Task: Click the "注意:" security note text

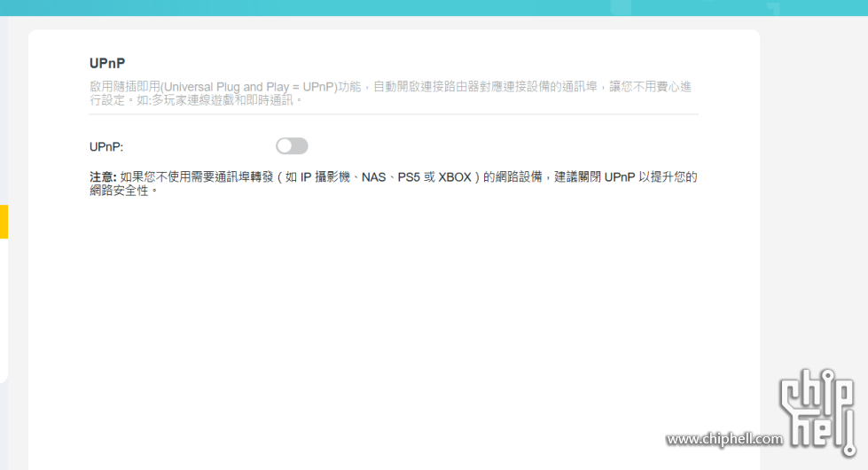Action: click(393, 184)
